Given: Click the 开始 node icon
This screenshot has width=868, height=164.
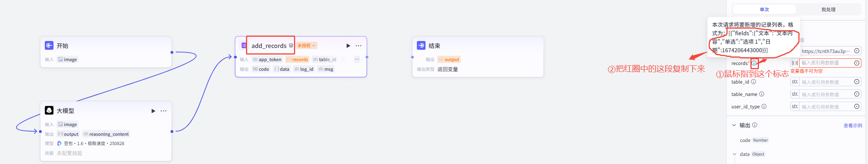Looking at the screenshot, I should click(49, 46).
